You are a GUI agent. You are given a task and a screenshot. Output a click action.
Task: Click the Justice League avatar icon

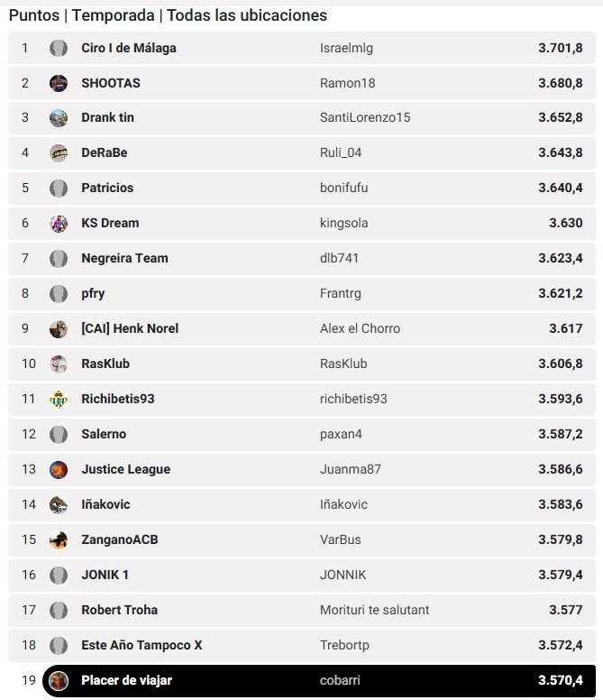59,470
